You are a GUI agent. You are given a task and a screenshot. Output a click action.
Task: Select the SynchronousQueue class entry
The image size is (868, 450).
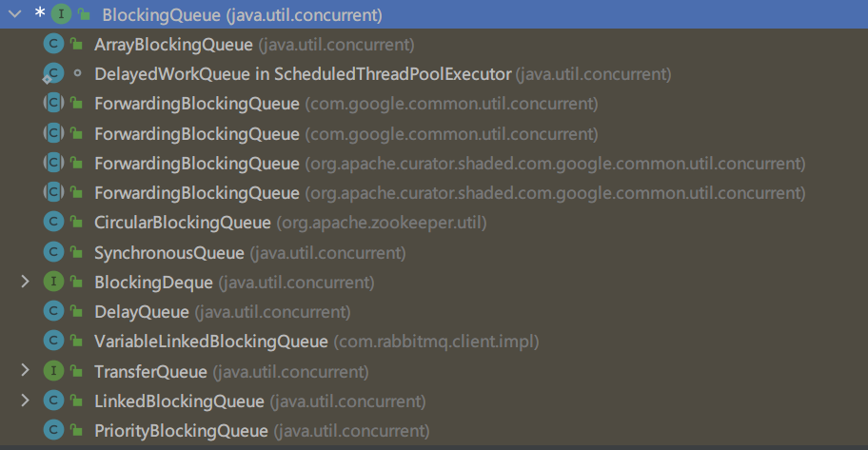pyautogui.click(x=169, y=253)
